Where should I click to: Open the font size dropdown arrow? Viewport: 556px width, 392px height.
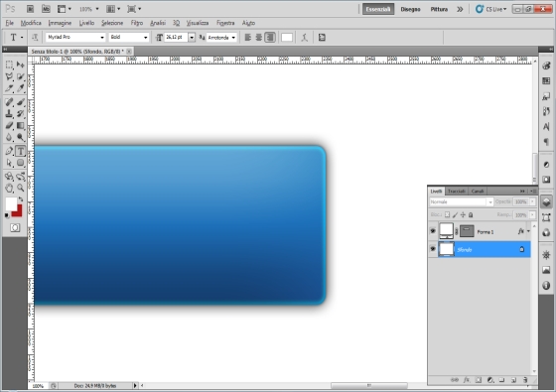tap(192, 38)
